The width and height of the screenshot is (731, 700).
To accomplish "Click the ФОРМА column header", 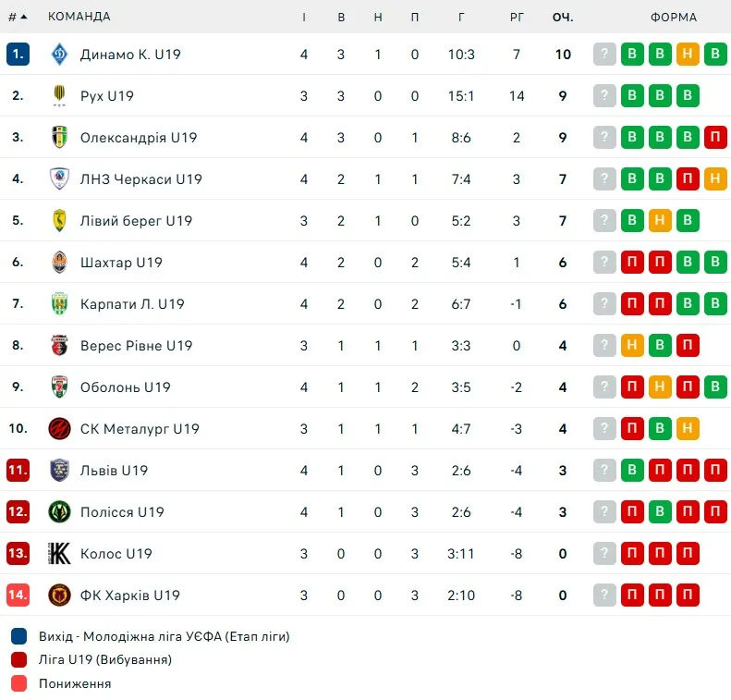I will click(674, 18).
